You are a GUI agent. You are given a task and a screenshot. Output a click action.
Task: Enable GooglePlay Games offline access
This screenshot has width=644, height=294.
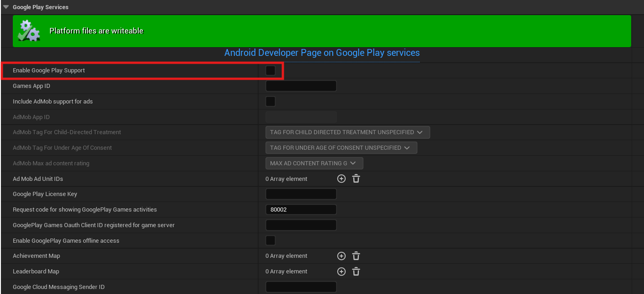[271, 241]
